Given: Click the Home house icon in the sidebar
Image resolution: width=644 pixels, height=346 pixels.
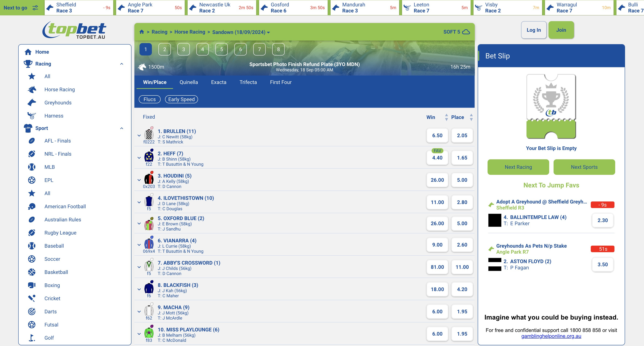Looking at the screenshot, I should pyautogui.click(x=28, y=52).
